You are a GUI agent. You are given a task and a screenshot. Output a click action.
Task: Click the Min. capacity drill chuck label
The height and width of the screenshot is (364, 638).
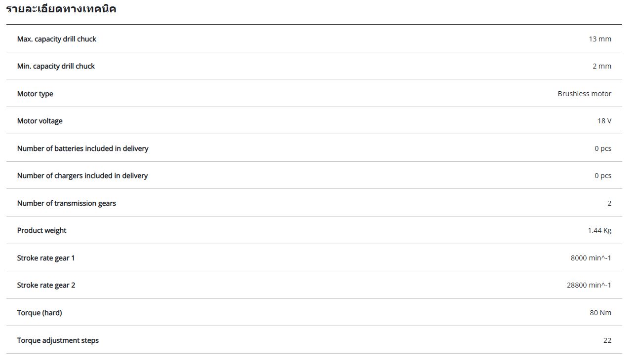56,66
